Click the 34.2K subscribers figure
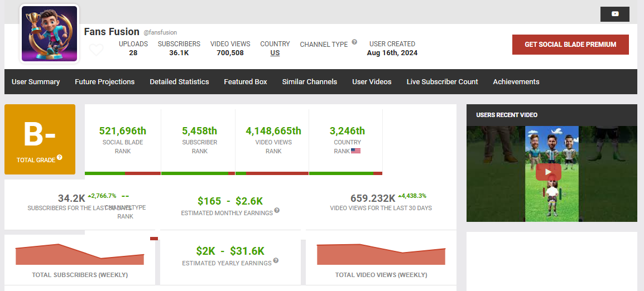Image resolution: width=644 pixels, height=291 pixels. click(71, 198)
